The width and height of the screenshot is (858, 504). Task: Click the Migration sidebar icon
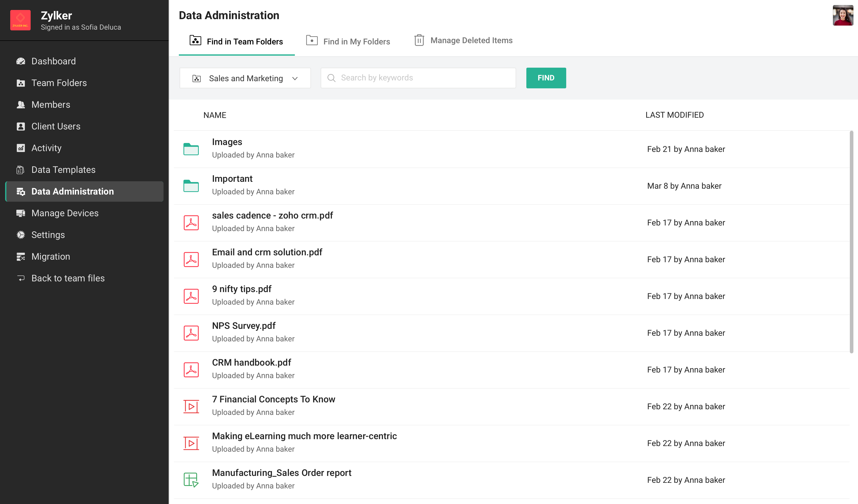click(21, 257)
